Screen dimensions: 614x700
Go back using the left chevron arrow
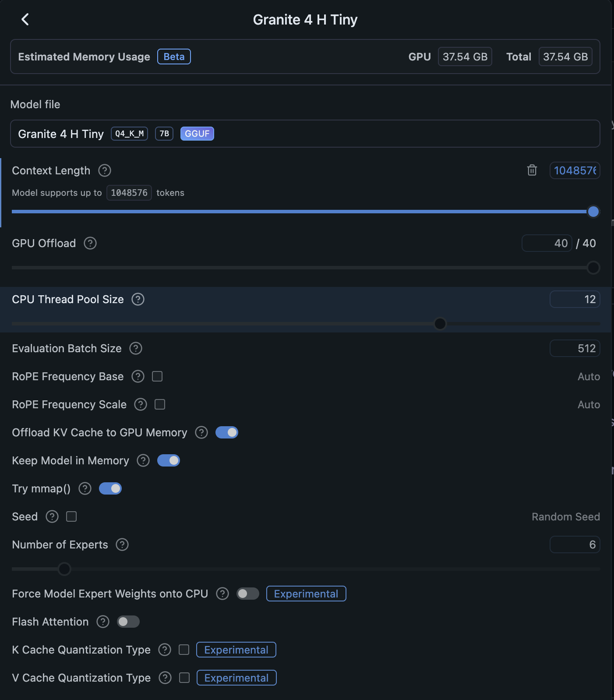point(25,19)
